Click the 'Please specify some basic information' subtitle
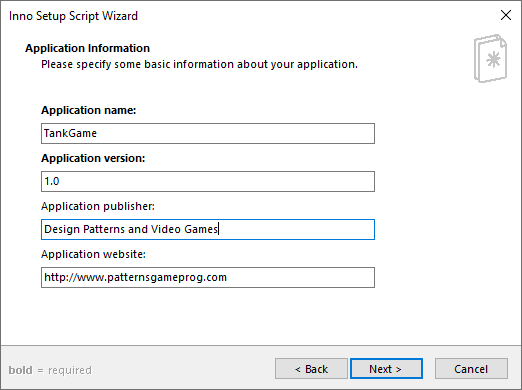 (199, 64)
